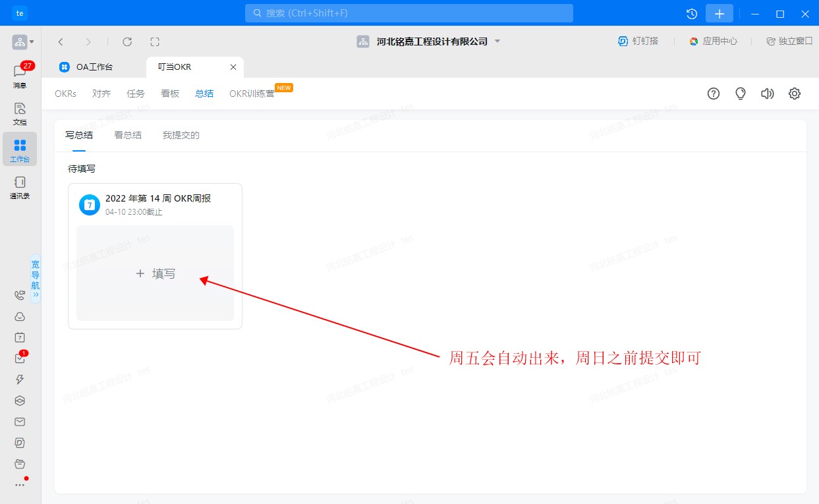This screenshot has height=504, width=819.
Task: Expand the company name dropdown
Action: point(497,42)
